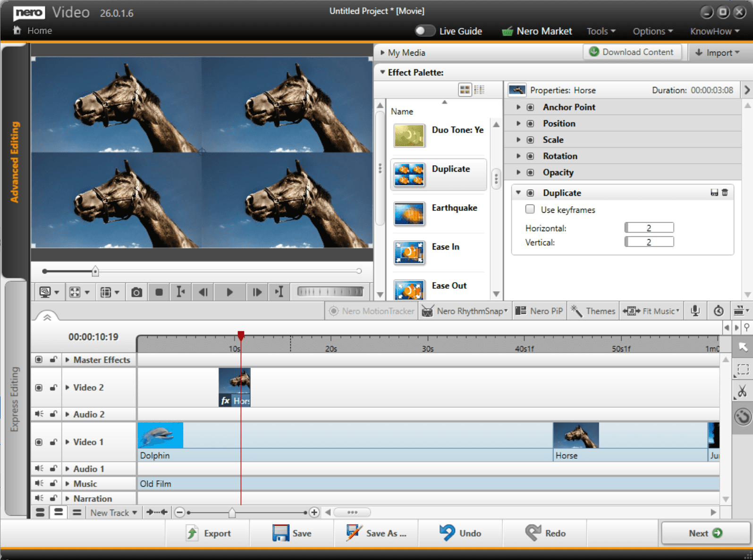Switch Effect Palette to thumbnail view
The height and width of the screenshot is (560, 753).
[465, 90]
